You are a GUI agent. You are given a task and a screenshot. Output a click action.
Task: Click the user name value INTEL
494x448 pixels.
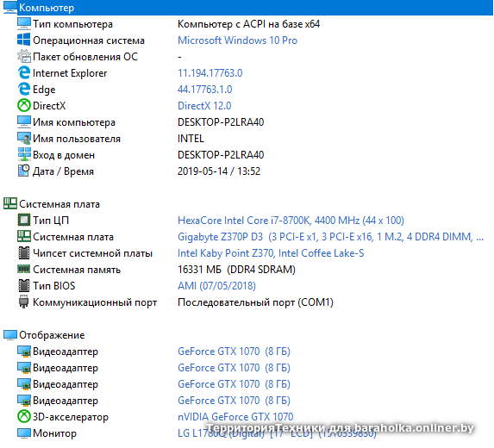click(191, 139)
